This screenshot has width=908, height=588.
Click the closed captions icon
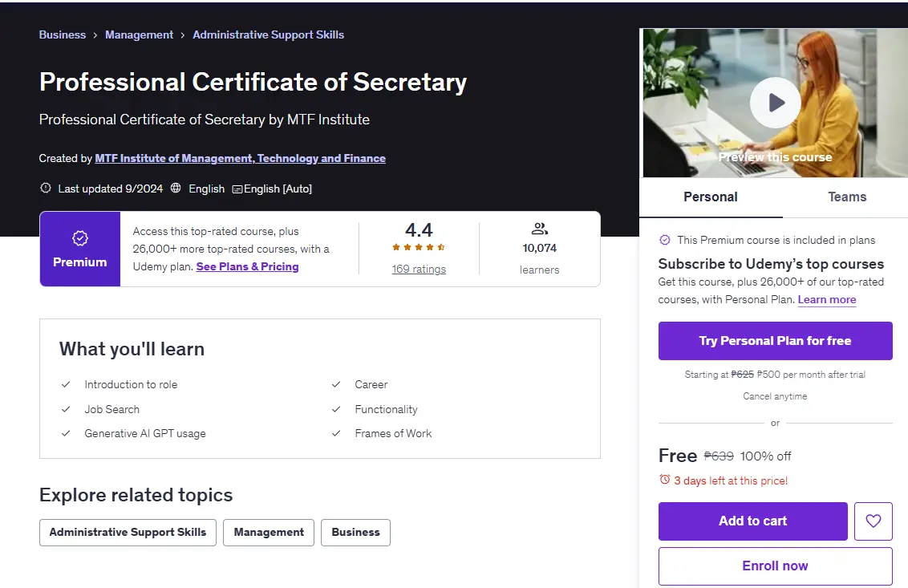coord(237,189)
